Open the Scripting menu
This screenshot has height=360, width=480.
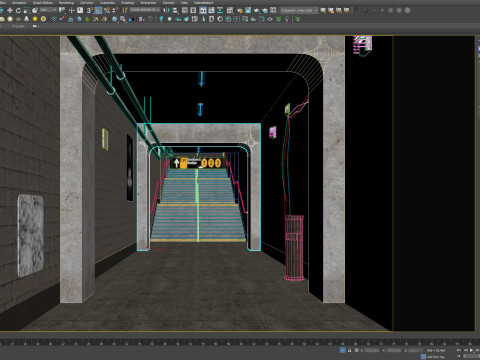pos(127,2)
